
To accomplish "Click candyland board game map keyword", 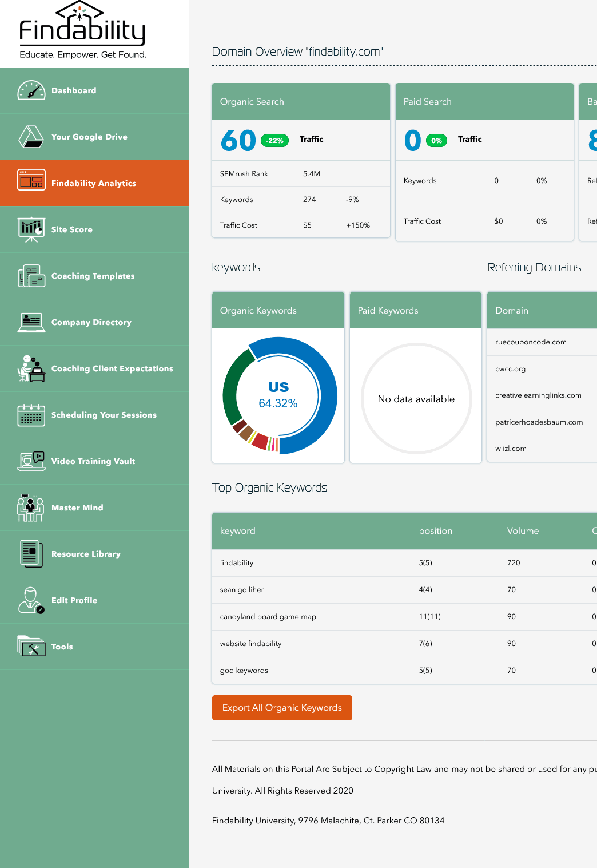I will click(268, 617).
